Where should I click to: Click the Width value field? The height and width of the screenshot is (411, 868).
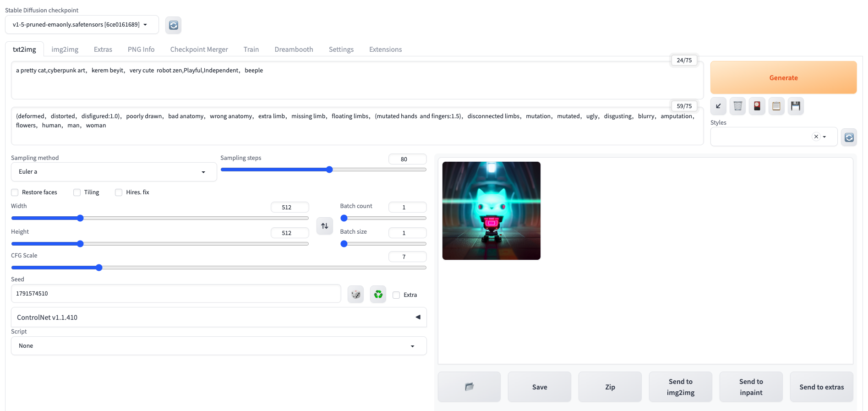click(x=289, y=207)
